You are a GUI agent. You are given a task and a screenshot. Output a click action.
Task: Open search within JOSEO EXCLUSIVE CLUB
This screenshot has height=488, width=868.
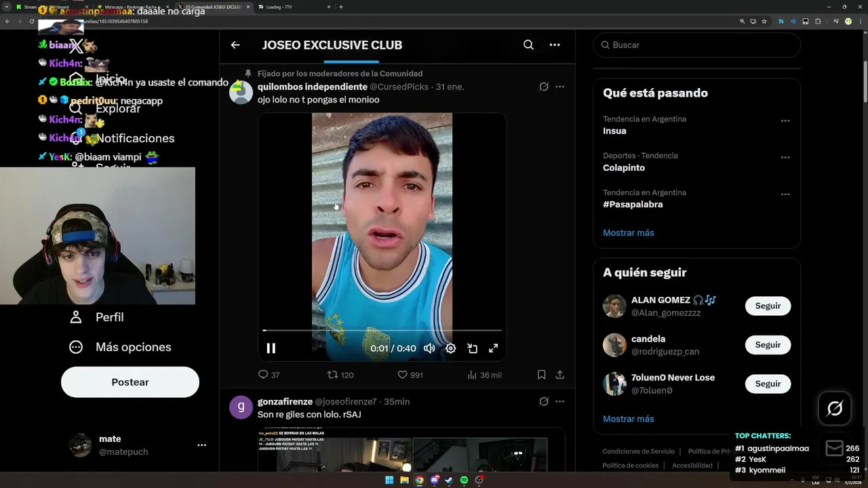click(x=528, y=45)
